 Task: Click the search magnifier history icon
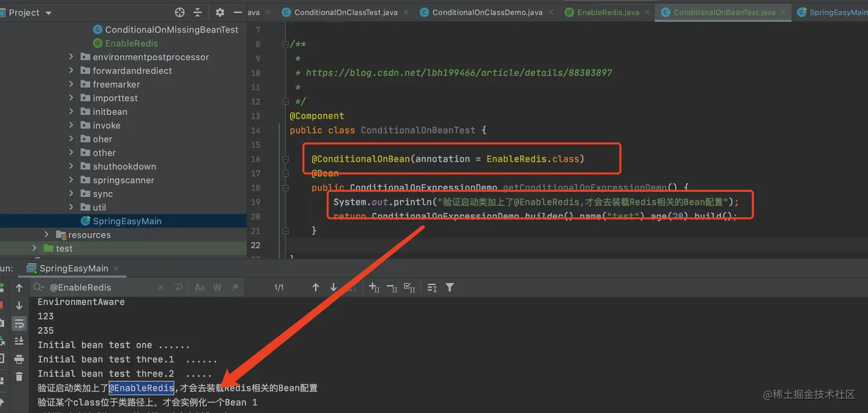(38, 287)
